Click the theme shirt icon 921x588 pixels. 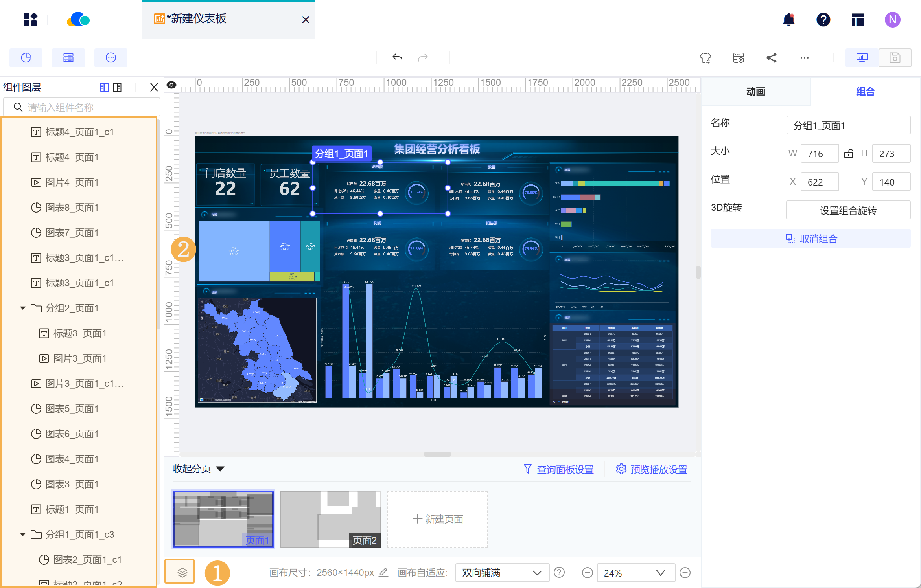coord(705,58)
